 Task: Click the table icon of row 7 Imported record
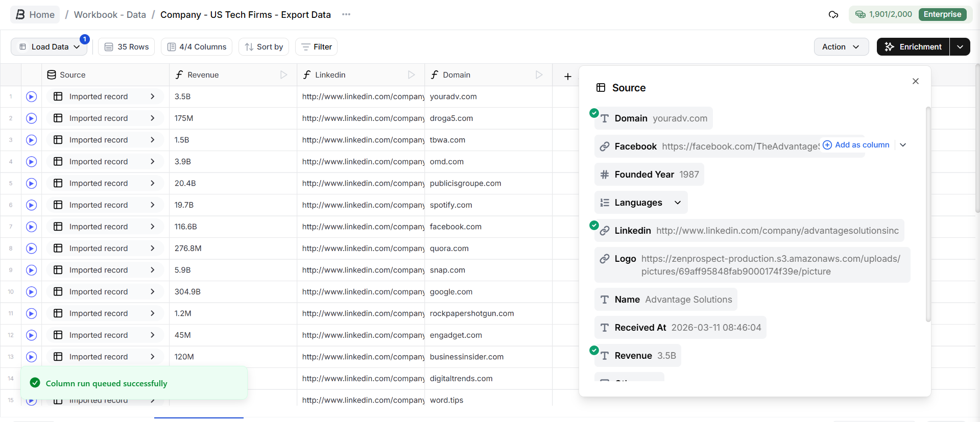click(58, 227)
